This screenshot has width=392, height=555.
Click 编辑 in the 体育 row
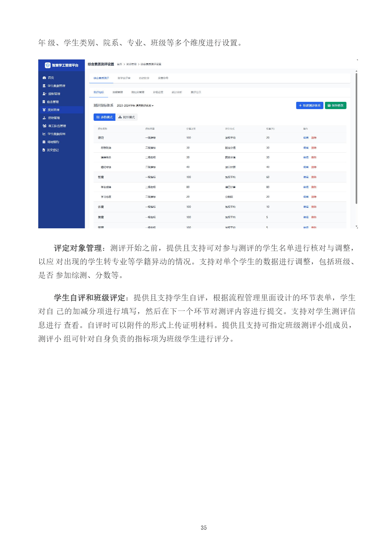[306, 207]
